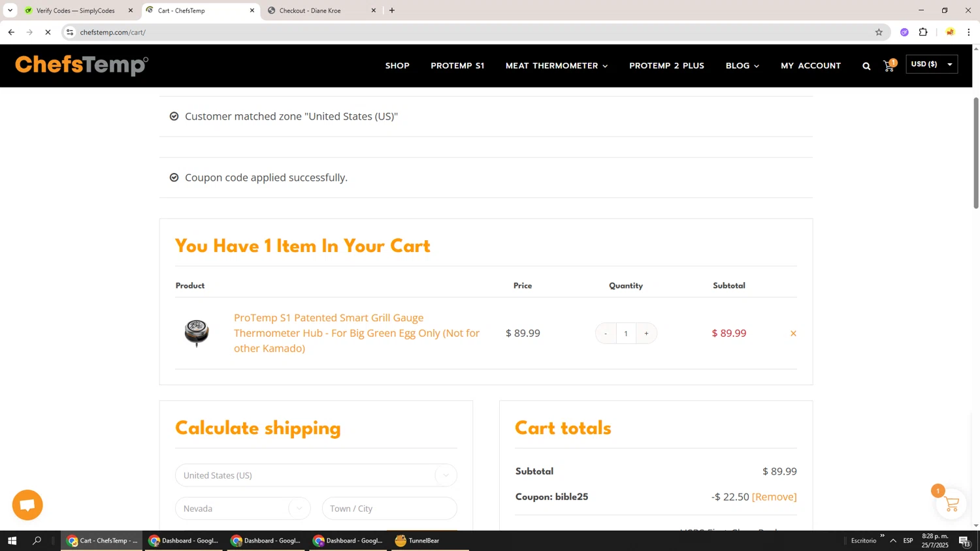The height and width of the screenshot is (551, 980).
Task: Click the ChefsTemp logo
Action: tap(82, 65)
